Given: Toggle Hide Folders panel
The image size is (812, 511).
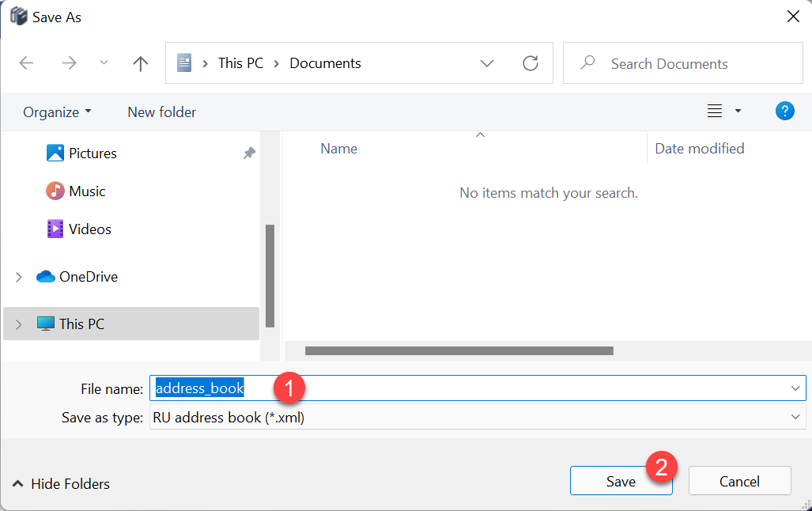Looking at the screenshot, I should coord(62,484).
